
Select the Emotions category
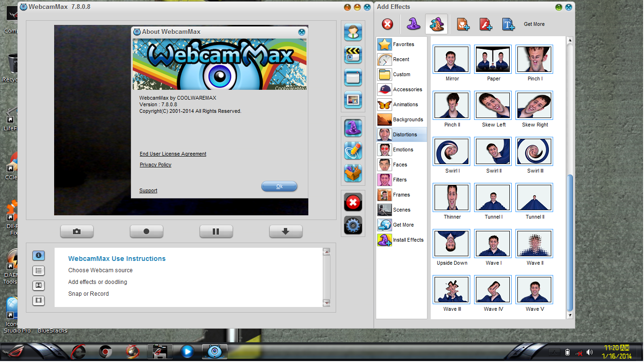pyautogui.click(x=402, y=150)
